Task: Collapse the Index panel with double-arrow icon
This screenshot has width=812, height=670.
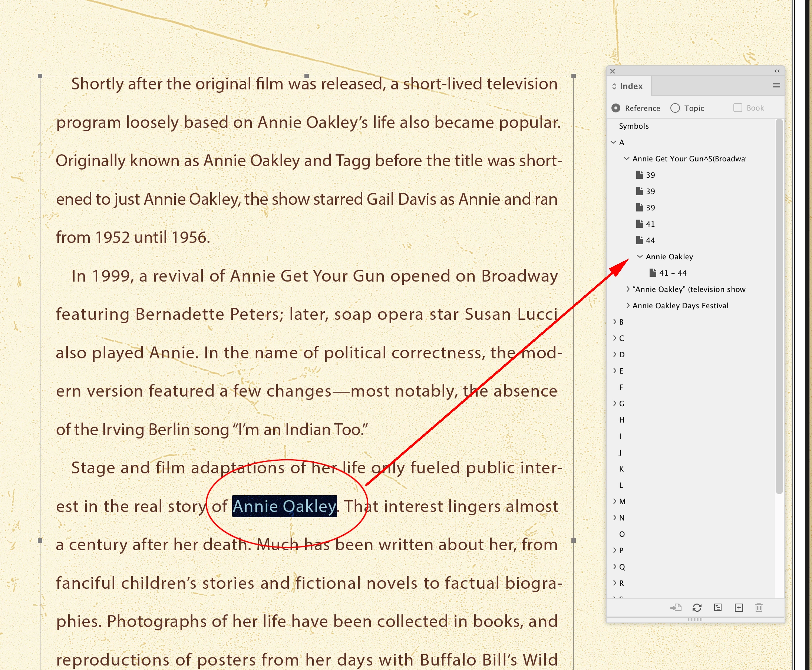Action: coord(777,71)
